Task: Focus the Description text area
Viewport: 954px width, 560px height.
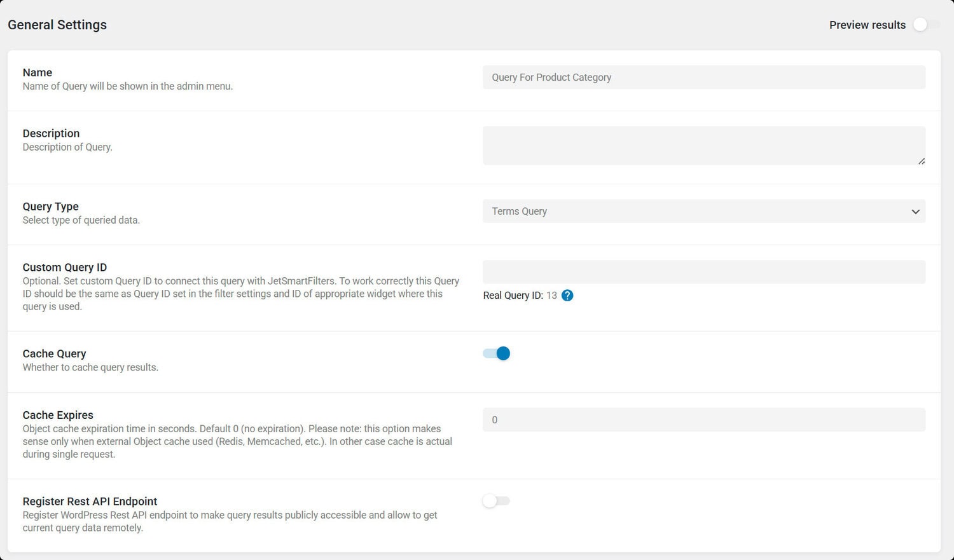Action: click(x=704, y=146)
